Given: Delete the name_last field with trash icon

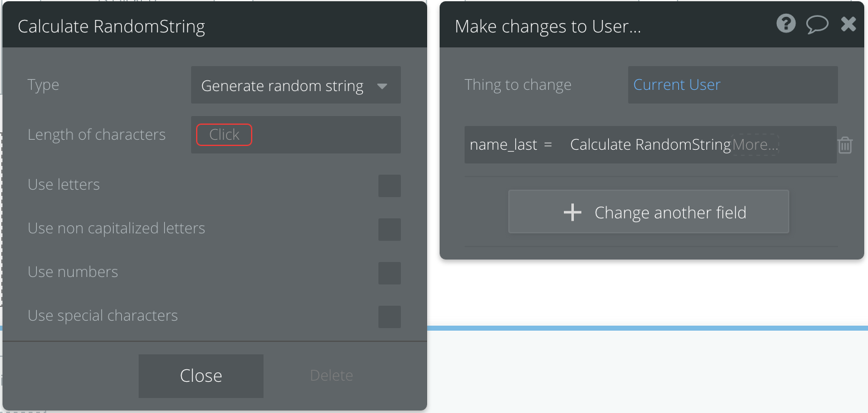Looking at the screenshot, I should [845, 145].
